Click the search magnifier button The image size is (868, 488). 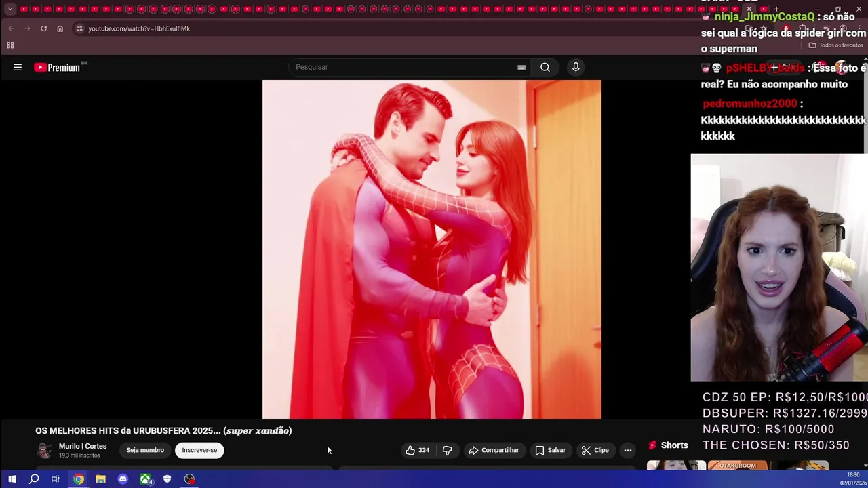point(545,67)
